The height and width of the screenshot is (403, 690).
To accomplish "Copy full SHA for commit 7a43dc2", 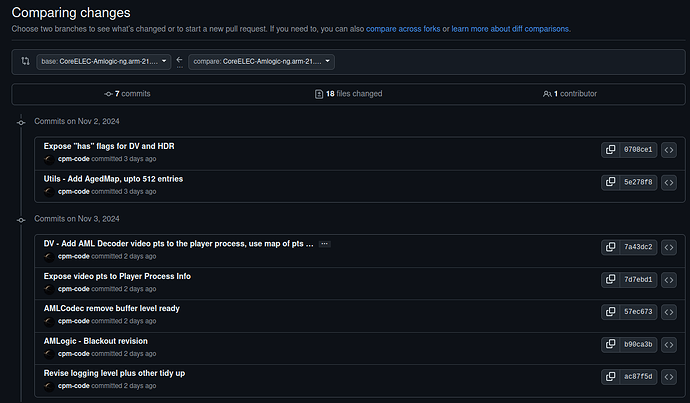I will click(x=610, y=247).
